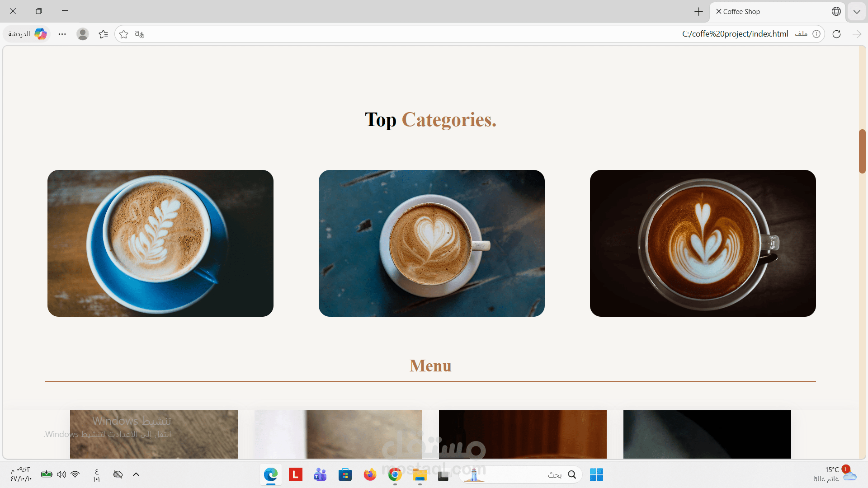
Task: Close the Coffee Shop tab
Action: [x=718, y=11]
